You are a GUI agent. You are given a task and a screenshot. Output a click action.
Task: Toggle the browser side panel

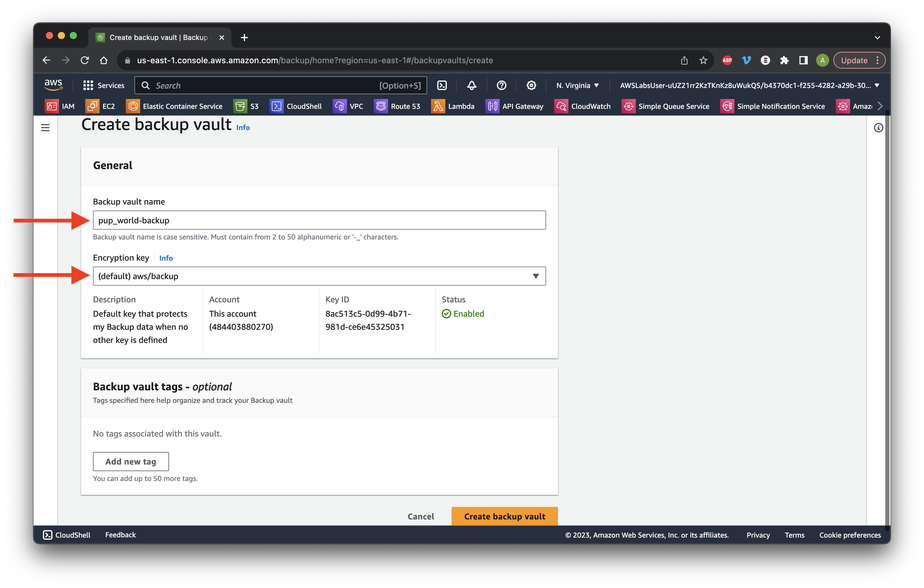click(803, 60)
